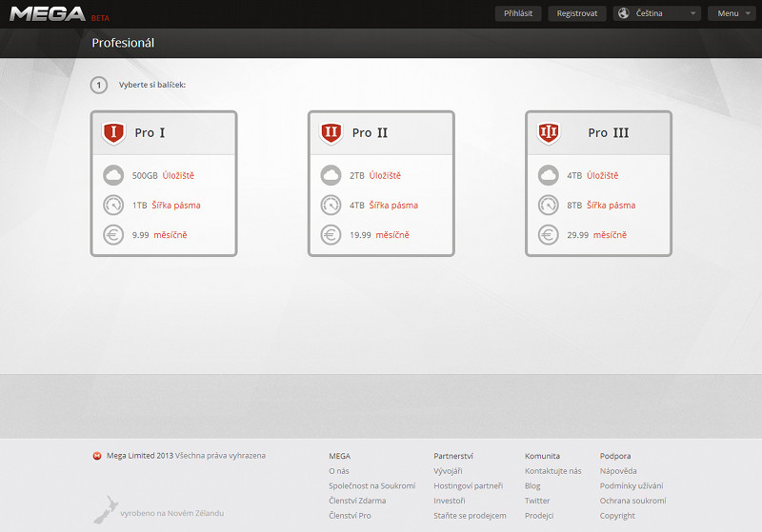762x532 pixels.
Task: Click the bandwidth gauge icon in Pro III
Action: [x=549, y=205]
